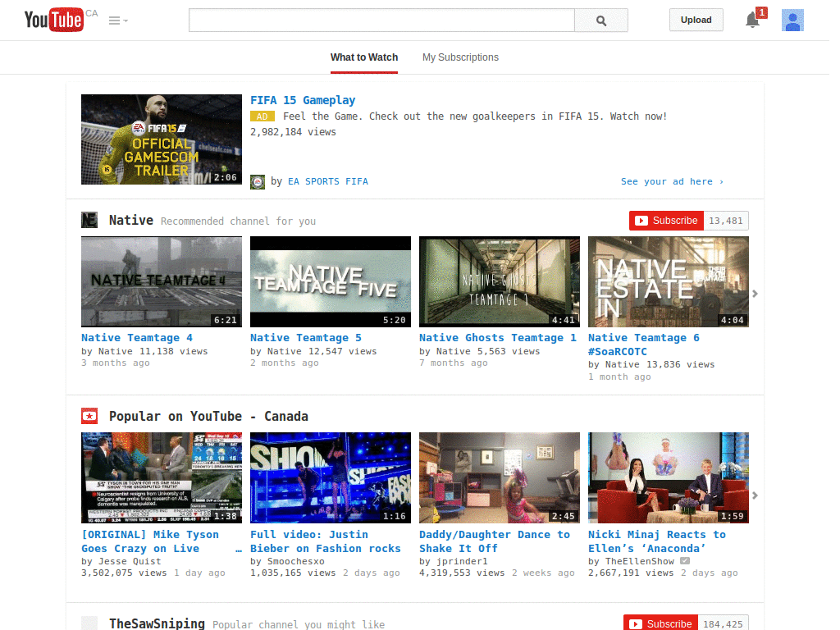Click the yellow AD badge
Viewport: 840px width, 630px height.
tap(262, 116)
